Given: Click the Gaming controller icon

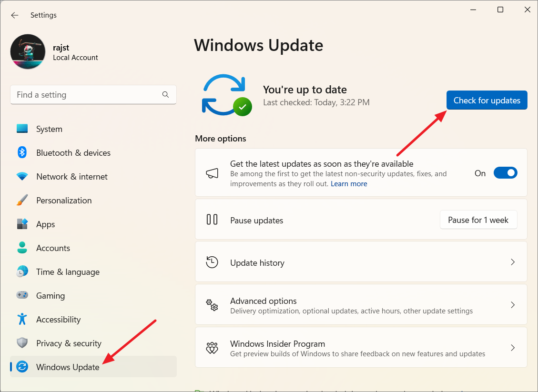Looking at the screenshot, I should [x=22, y=295].
